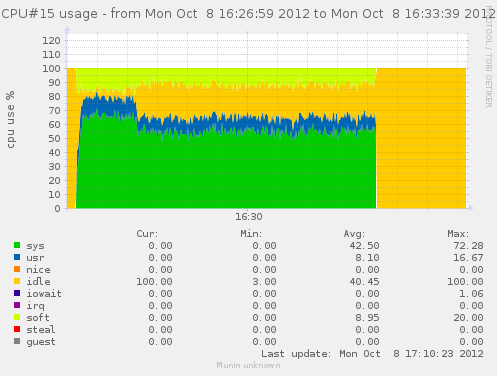Click the orange nice legend swatch
This screenshot has height=376, width=497.
tap(17, 269)
